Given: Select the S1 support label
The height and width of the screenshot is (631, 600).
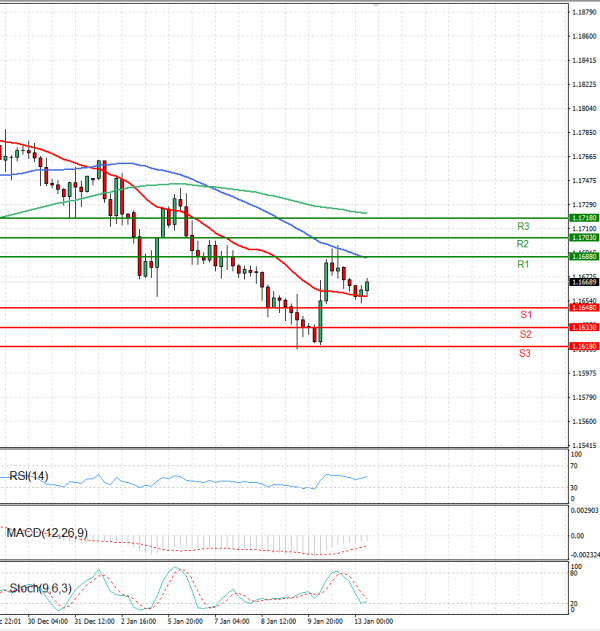Looking at the screenshot, I should 525,315.
